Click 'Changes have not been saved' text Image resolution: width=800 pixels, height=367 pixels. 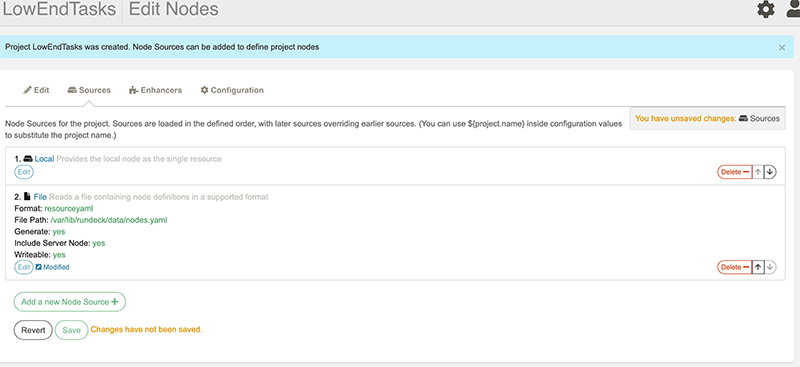(146, 329)
